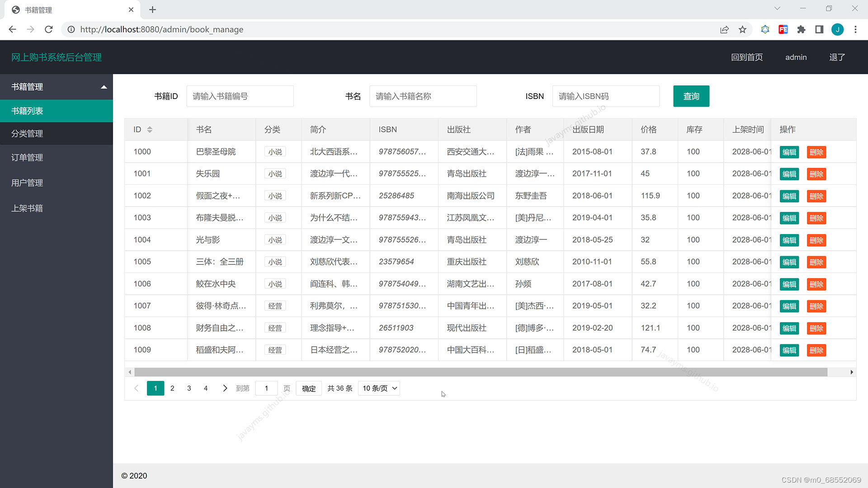Screen dimensions: 868x488
Task: Go to page 2 of the table
Action: tap(172, 388)
